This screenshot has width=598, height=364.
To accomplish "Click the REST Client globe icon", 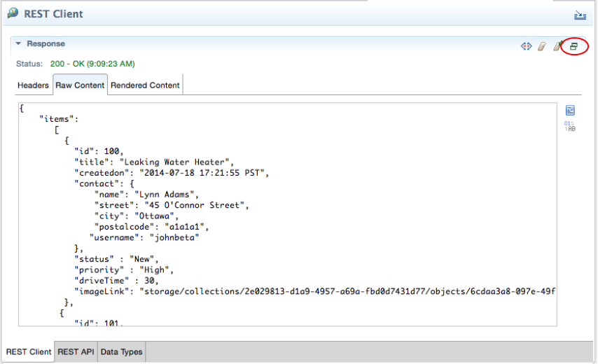I will [13, 13].
